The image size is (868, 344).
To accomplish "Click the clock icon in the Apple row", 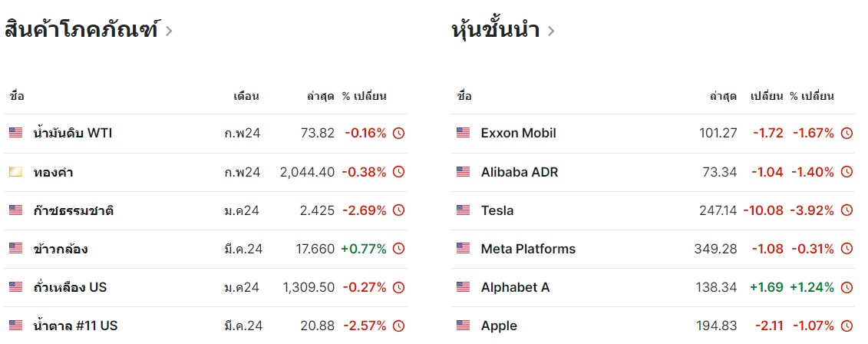I will click(847, 326).
